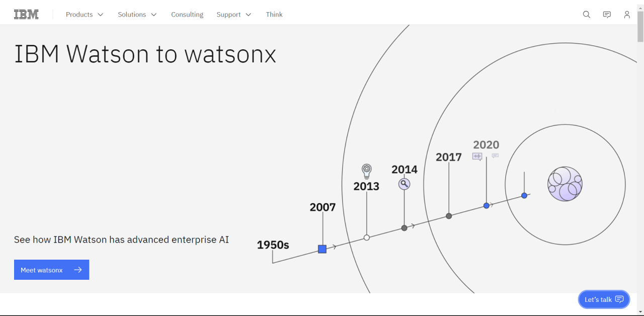Select the gray 2017 timeline dot
Image resolution: width=644 pixels, height=316 pixels.
coord(449,216)
